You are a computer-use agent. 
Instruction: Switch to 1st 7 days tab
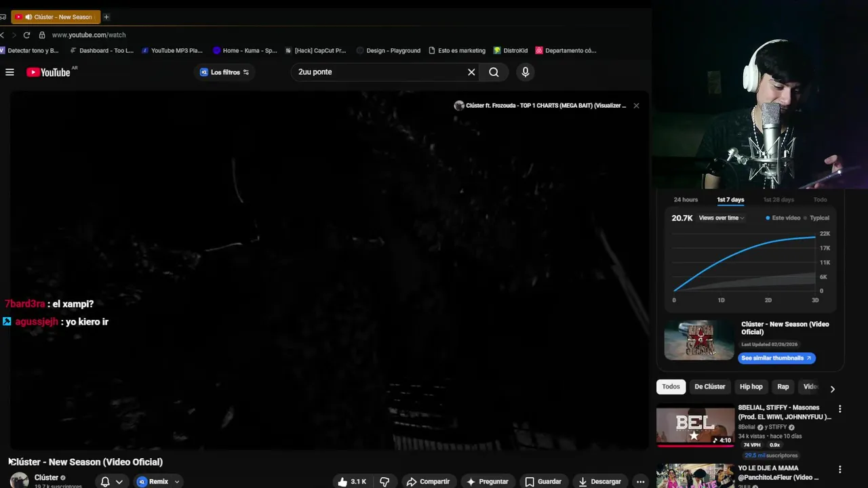[x=730, y=199]
